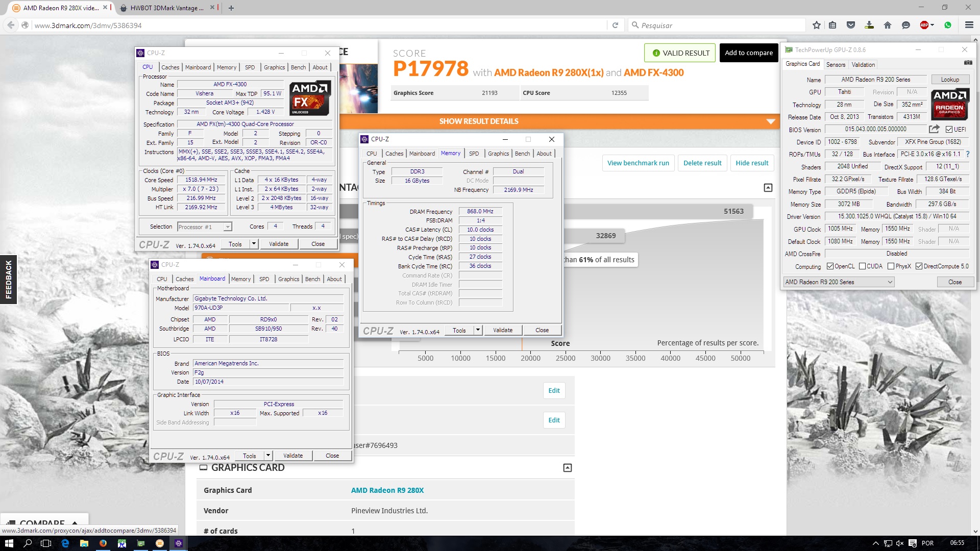This screenshot has width=980, height=551.
Task: Click the CPU-Z taskbar icon
Action: pyautogui.click(x=179, y=543)
